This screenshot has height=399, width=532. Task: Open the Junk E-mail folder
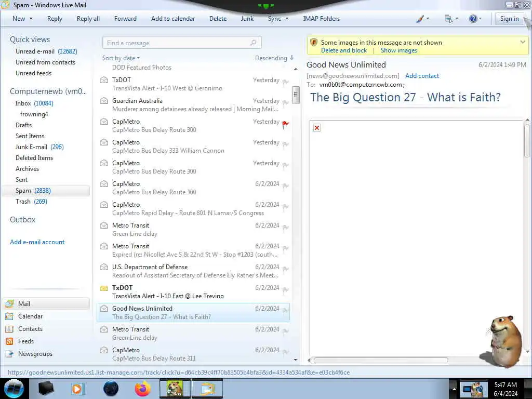[39, 147]
